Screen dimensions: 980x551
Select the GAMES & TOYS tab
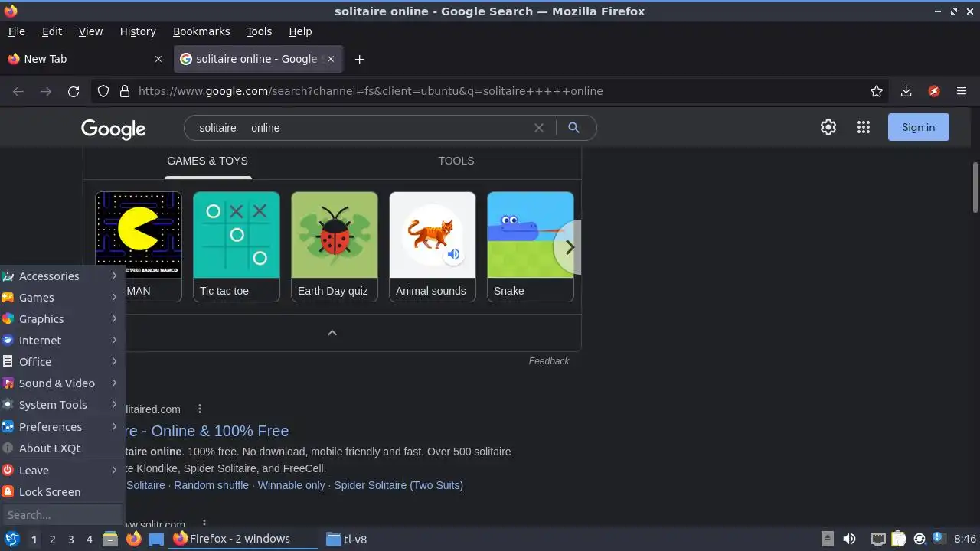207,161
